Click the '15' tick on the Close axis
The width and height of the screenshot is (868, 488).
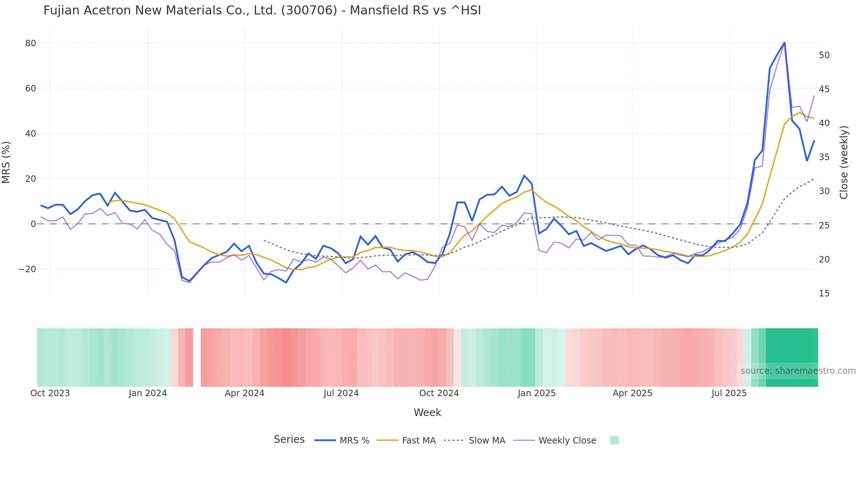tap(824, 294)
